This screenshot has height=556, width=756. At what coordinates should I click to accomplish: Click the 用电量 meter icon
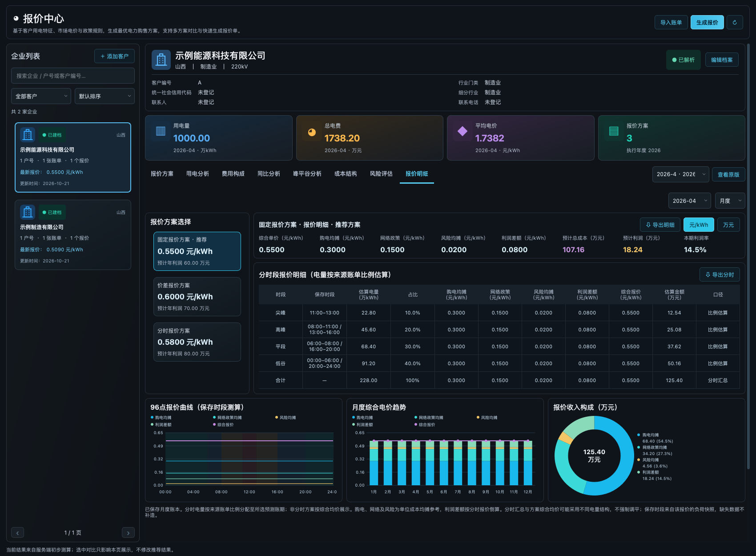161,131
